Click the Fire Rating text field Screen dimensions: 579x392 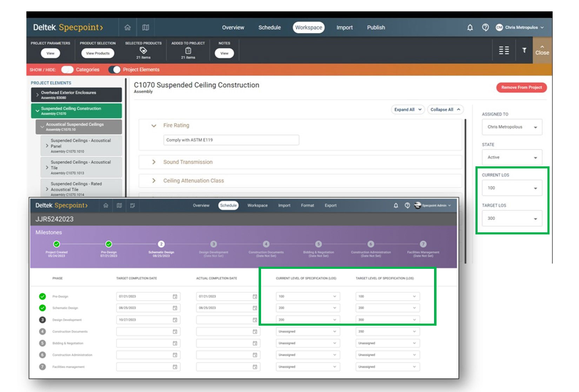231,140
